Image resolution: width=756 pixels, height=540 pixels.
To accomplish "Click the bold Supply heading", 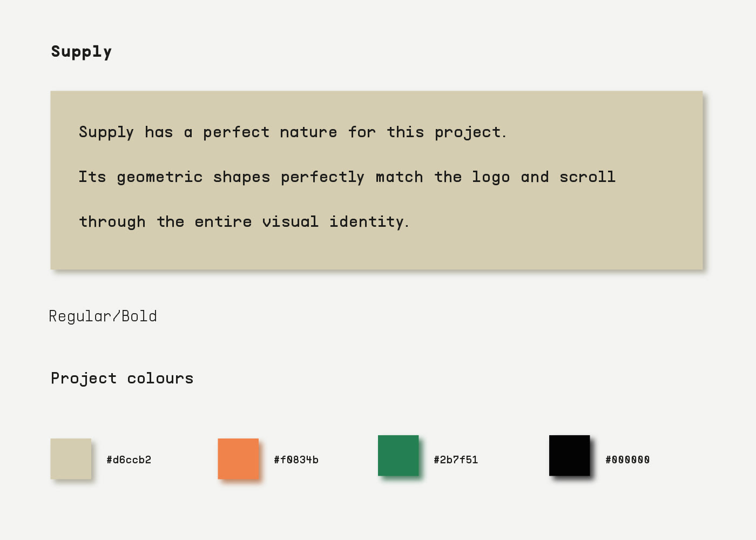I will click(82, 52).
